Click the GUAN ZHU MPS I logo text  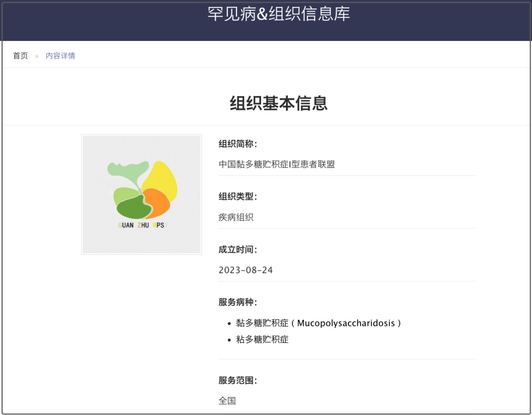click(143, 225)
